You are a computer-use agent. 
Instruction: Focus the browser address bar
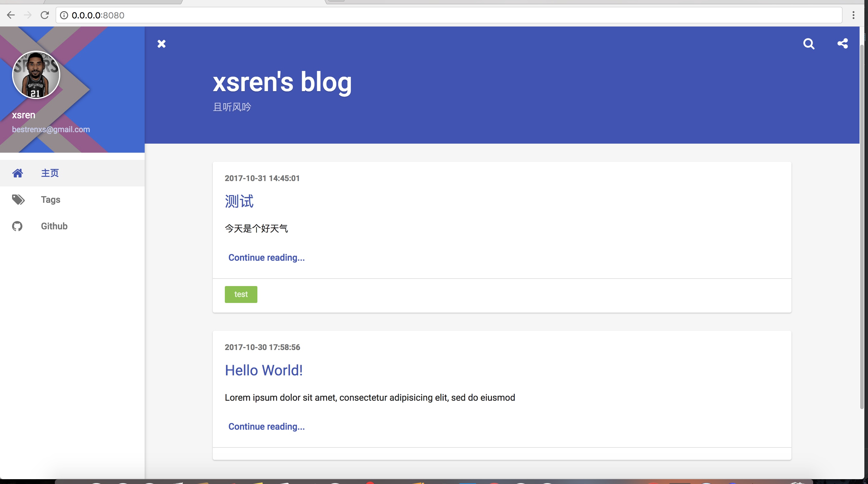point(438,15)
